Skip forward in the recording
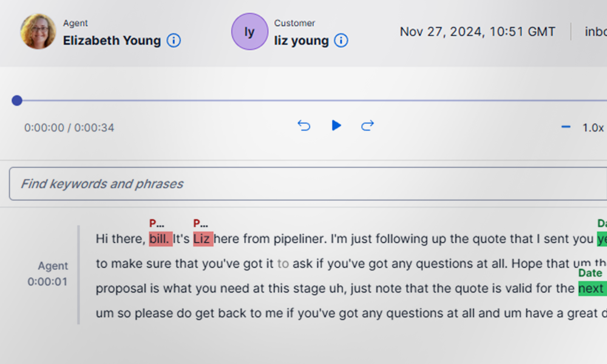607x364 pixels. (367, 126)
